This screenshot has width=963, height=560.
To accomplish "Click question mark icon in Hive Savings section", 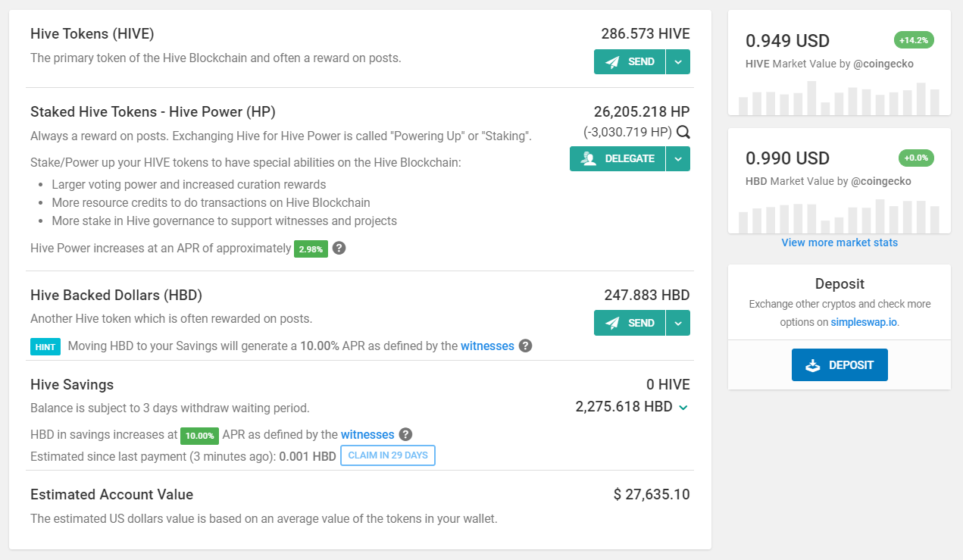I will 405,434.
